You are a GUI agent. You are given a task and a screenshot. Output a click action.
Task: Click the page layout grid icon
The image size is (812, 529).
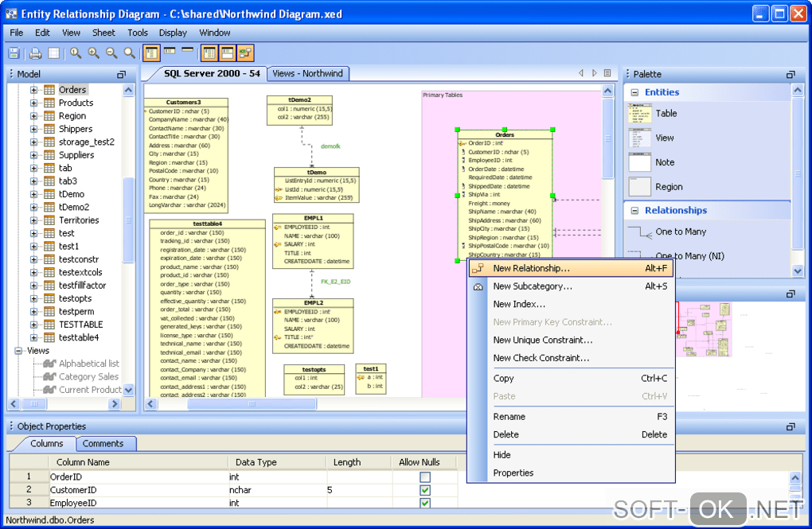pos(53,53)
